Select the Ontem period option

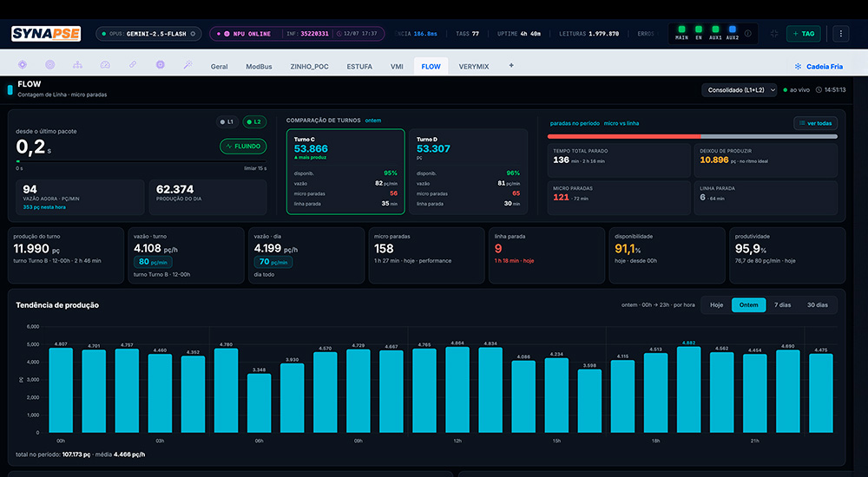tap(748, 305)
